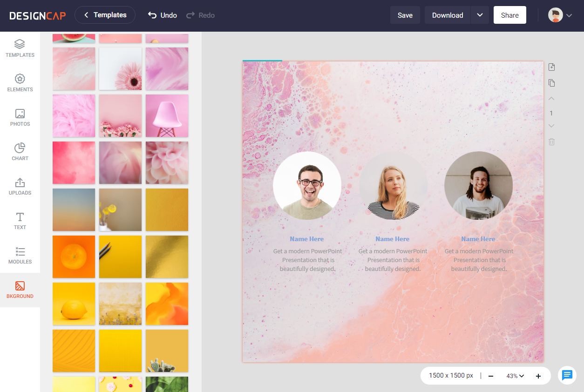
Task: Select pink clouds background thumbnail
Action: click(74, 163)
